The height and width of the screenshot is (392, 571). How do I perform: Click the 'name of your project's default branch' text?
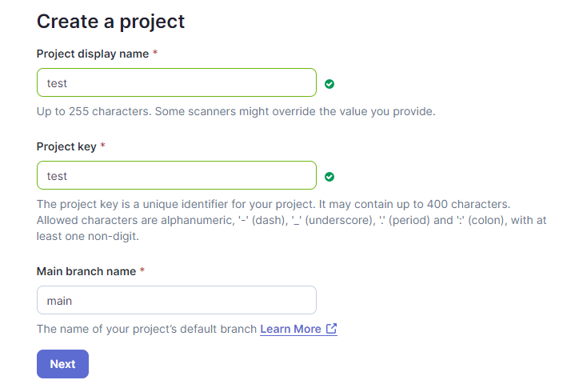click(147, 329)
